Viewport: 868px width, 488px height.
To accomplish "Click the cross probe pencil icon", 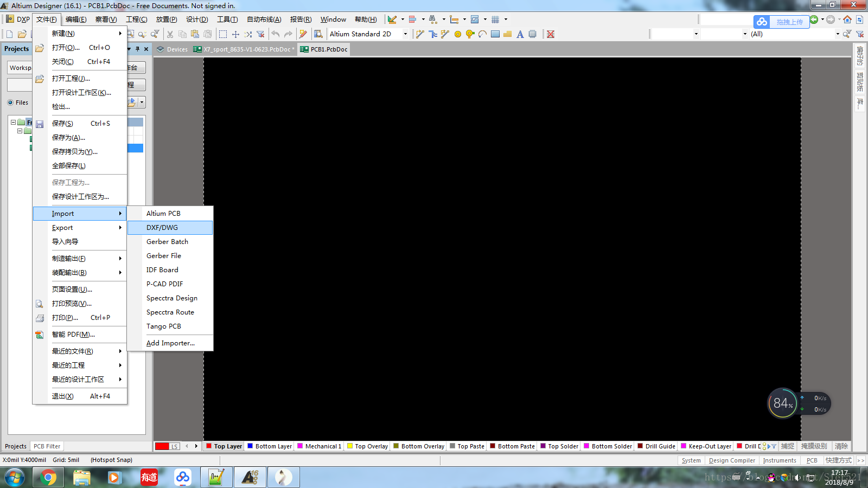I will tap(303, 34).
